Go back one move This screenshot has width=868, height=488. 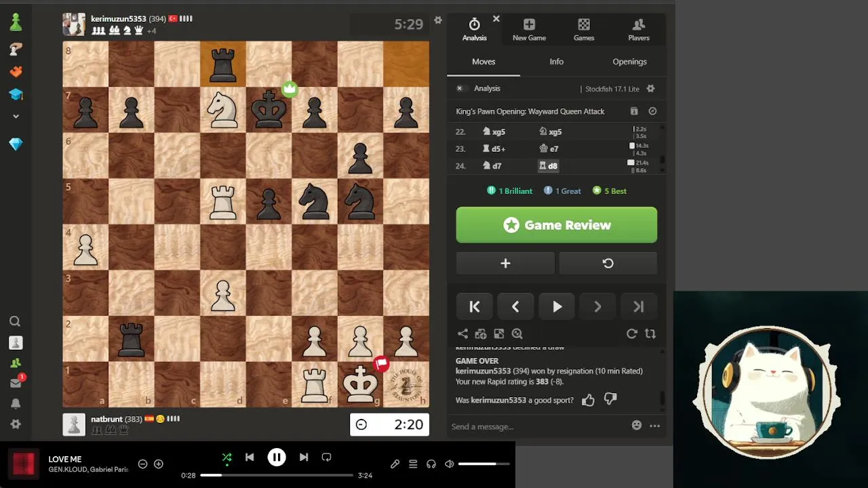pyautogui.click(x=515, y=307)
